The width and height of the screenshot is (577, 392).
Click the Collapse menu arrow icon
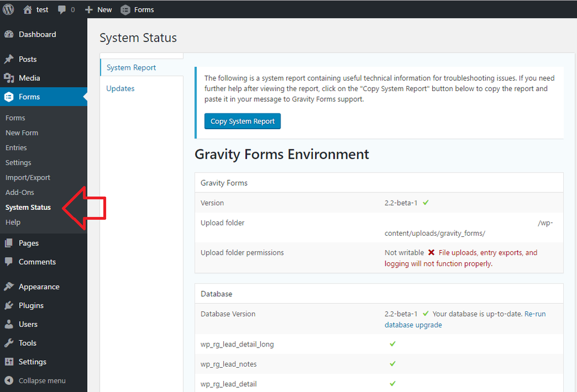(9, 380)
